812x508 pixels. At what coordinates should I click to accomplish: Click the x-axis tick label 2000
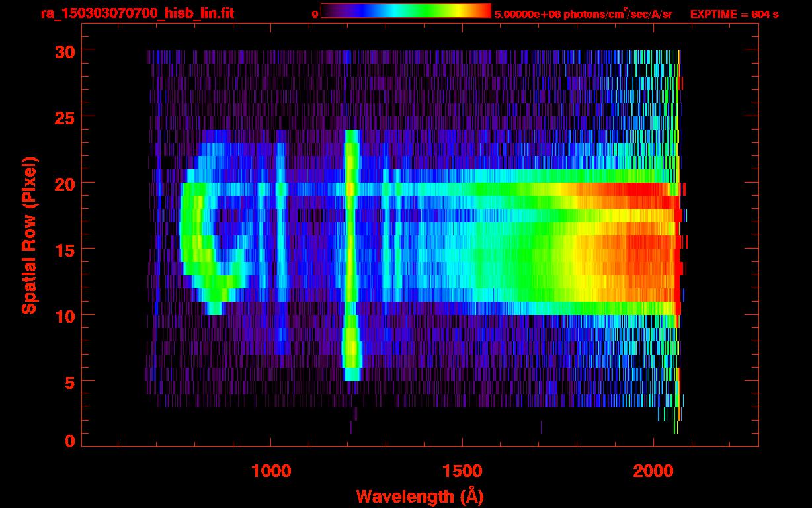[x=653, y=471]
